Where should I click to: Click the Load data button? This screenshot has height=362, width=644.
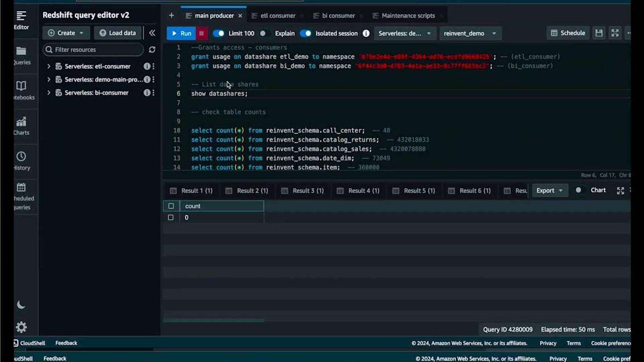[118, 33]
